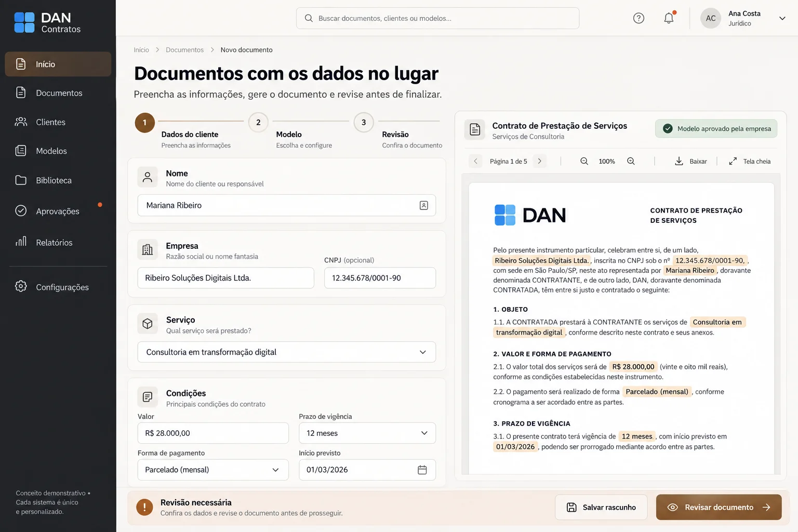Click the Ana Costa avatar

711,18
